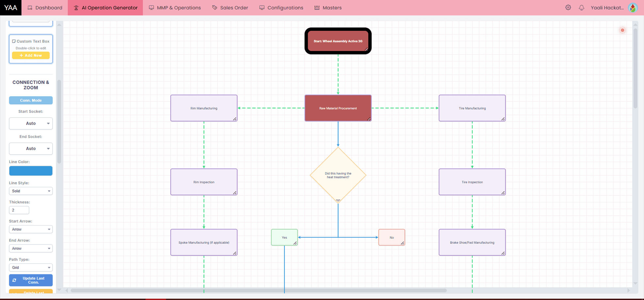Click the Configurations screen icon
The image size is (644, 300).
262,7
